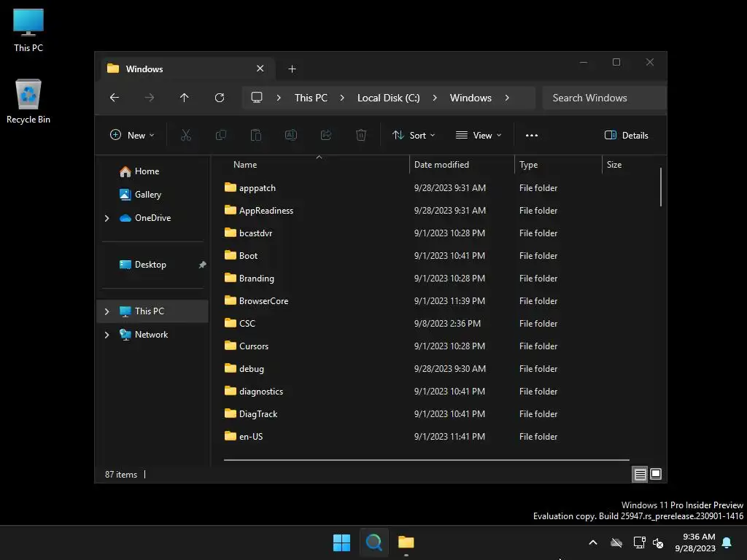The width and height of the screenshot is (747, 560).
Task: Switch to large thumbnails view icon
Action: (x=656, y=474)
